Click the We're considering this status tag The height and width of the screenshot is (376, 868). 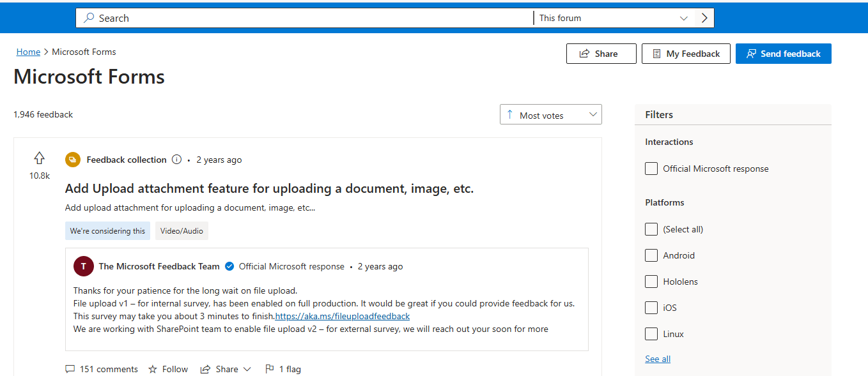coord(107,231)
